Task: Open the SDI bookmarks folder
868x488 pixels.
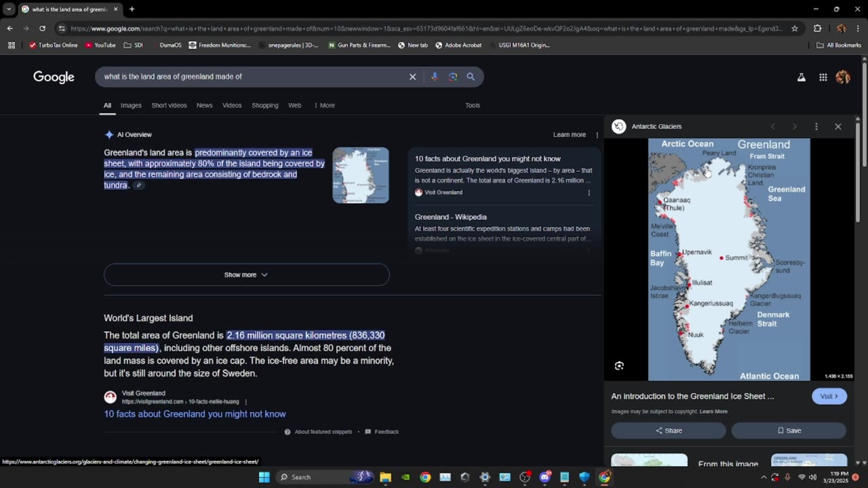Action: (134, 45)
